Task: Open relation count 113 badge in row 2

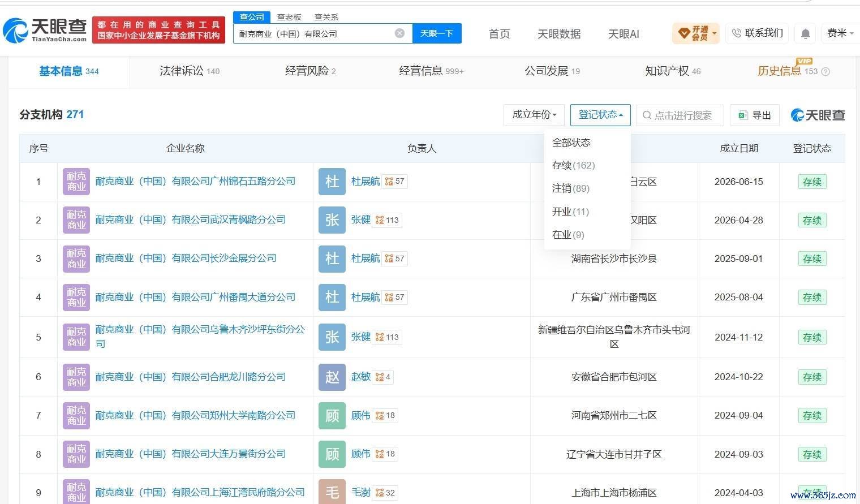Action: (x=388, y=220)
